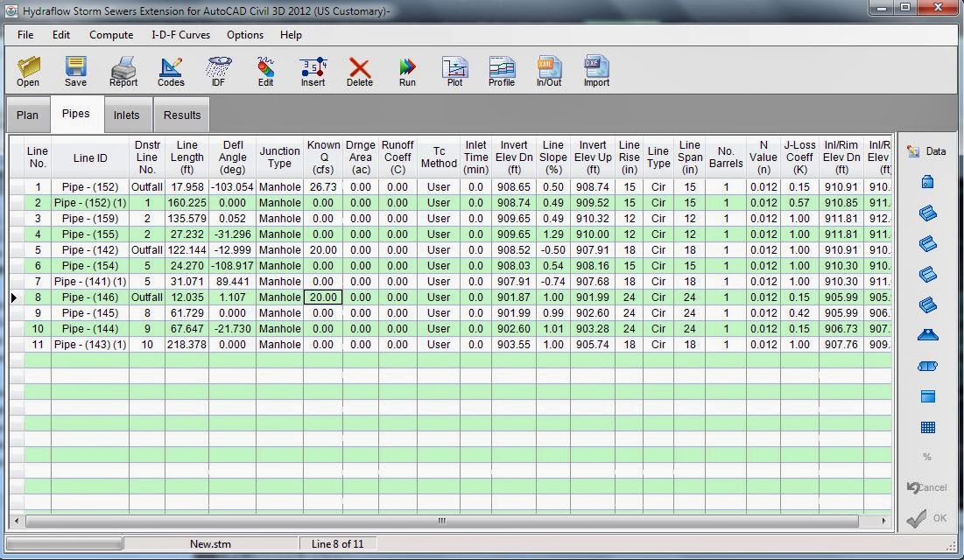Click the Import DXF icon
Image resolution: width=964 pixels, height=560 pixels.
pos(596,70)
